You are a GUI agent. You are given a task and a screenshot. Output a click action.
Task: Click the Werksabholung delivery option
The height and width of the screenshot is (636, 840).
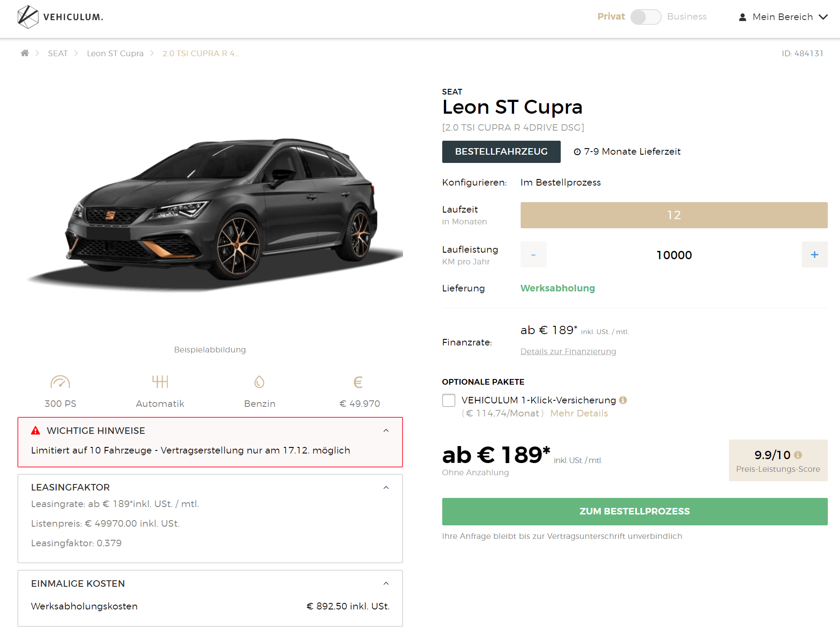(x=558, y=288)
